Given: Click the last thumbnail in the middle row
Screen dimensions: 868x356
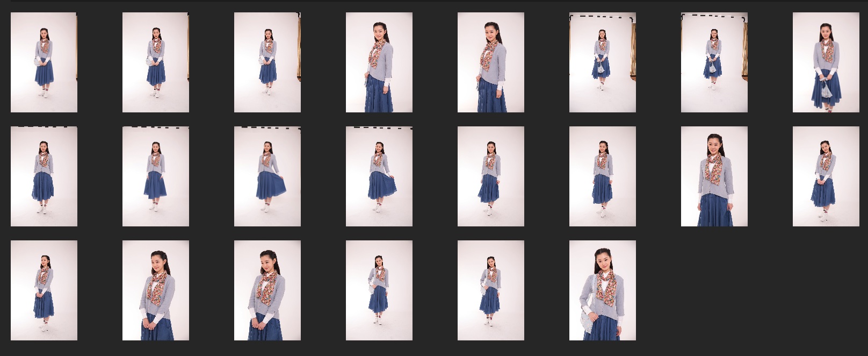Looking at the screenshot, I should coord(826,176).
